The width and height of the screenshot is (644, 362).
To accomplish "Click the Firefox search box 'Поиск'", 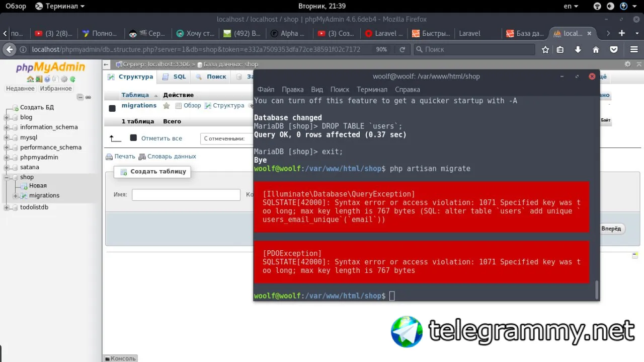I will tap(474, 49).
